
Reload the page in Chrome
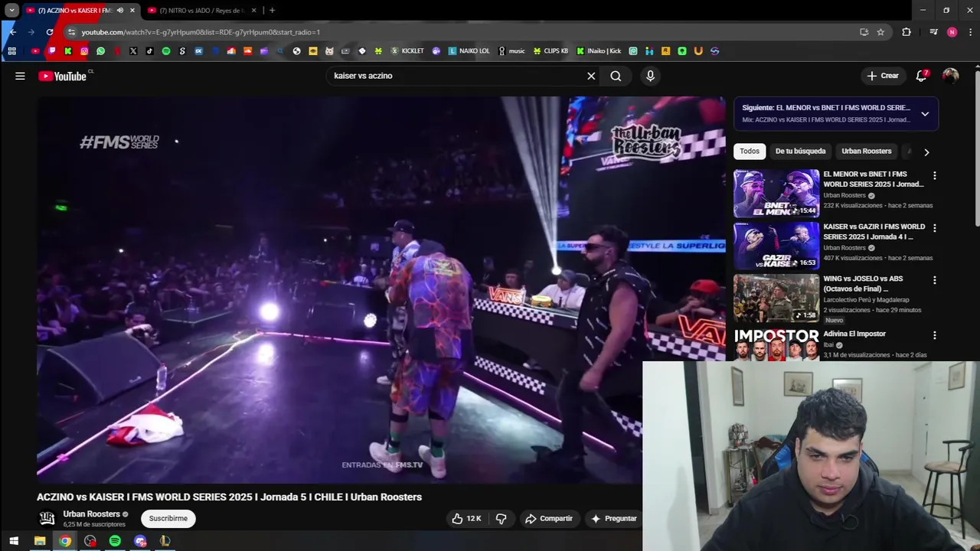(50, 32)
